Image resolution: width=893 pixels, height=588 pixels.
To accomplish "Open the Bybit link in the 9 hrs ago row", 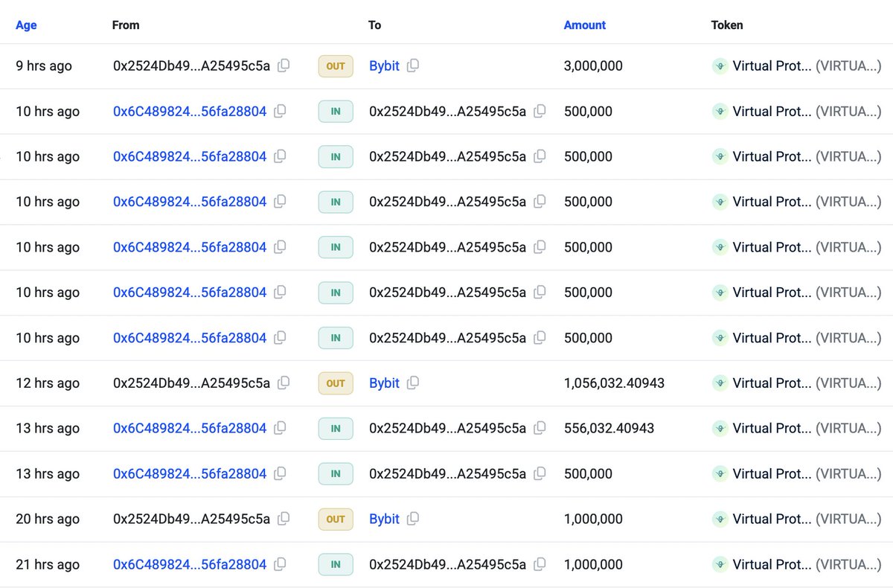I will [385, 65].
